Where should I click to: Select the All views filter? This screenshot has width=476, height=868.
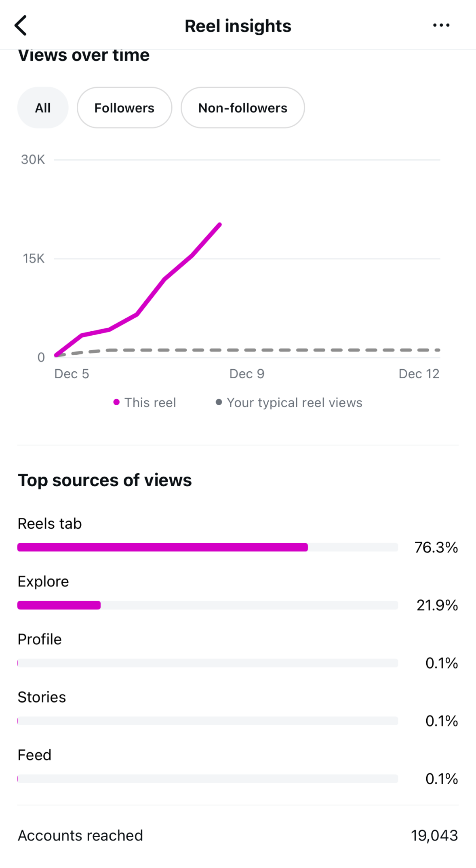tap(43, 108)
